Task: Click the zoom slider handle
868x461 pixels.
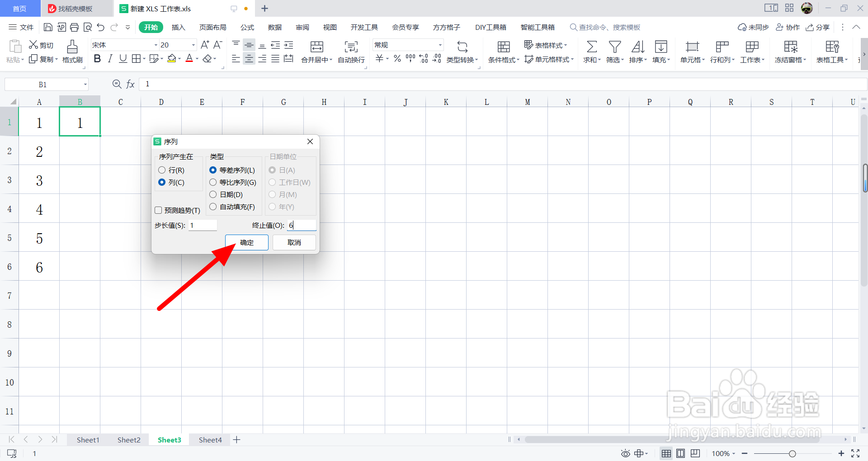Action: coord(792,454)
